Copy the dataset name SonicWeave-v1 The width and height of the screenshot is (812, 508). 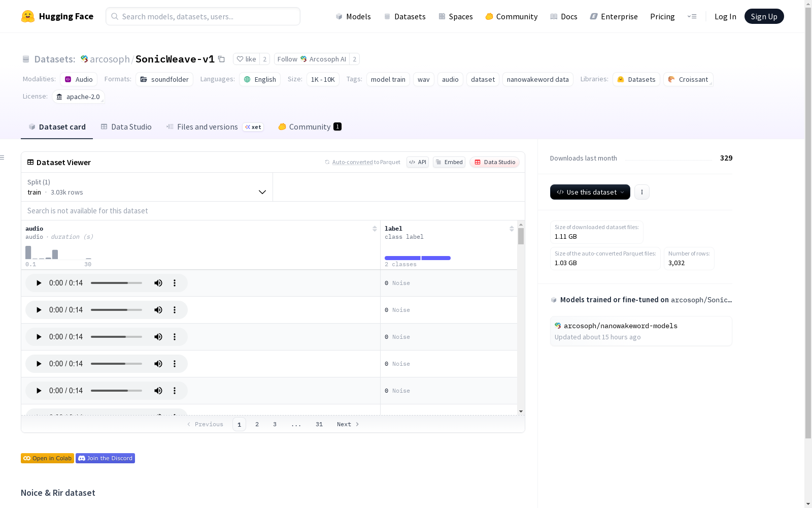pyautogui.click(x=221, y=59)
